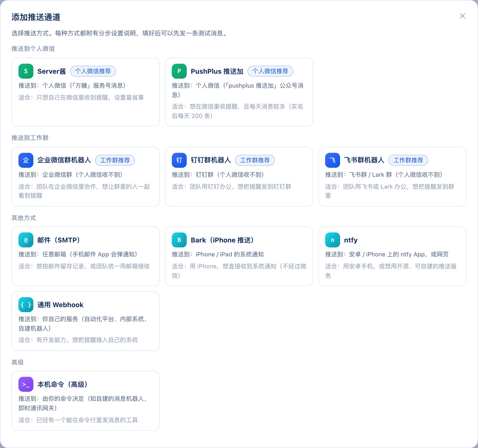Click text 团队在企业微信里协作

66,186
